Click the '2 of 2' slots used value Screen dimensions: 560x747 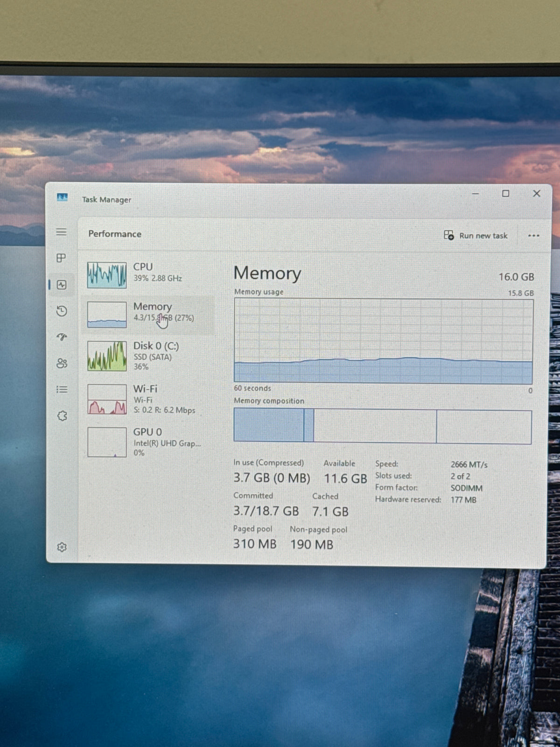(x=460, y=476)
